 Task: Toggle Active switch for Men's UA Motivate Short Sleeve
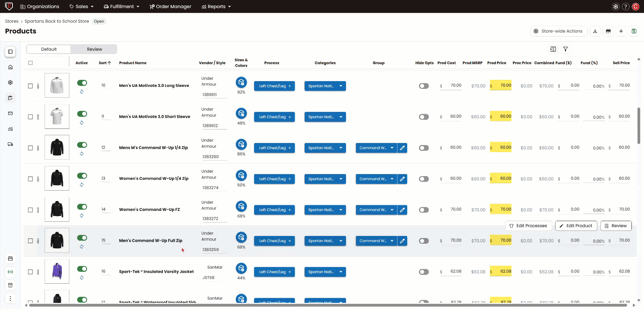tap(82, 114)
